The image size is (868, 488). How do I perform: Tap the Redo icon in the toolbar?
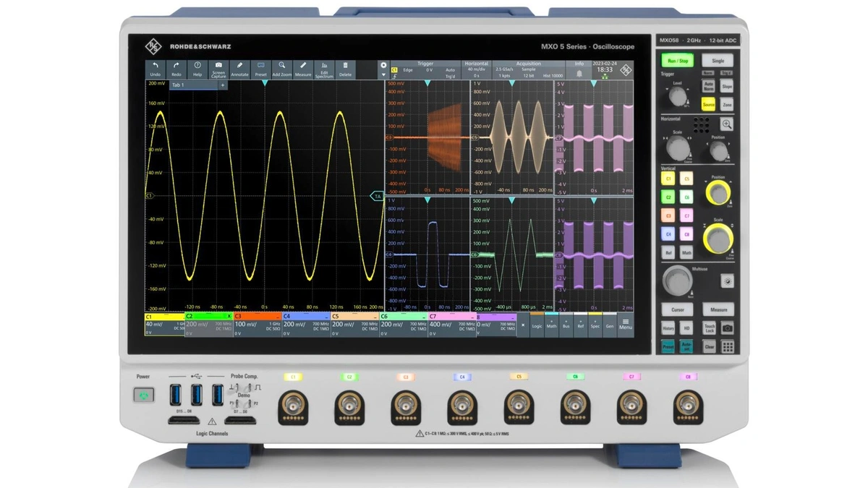click(x=176, y=69)
